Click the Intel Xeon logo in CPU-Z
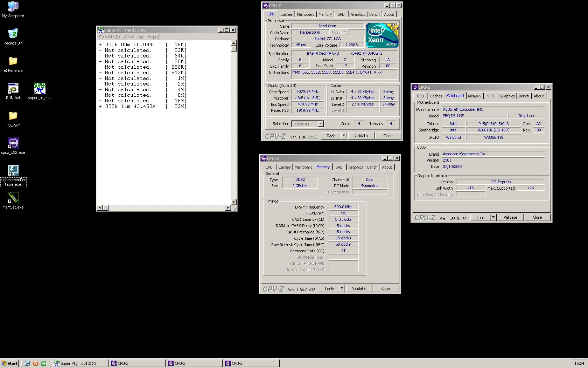The width and height of the screenshot is (588, 368). [x=382, y=35]
